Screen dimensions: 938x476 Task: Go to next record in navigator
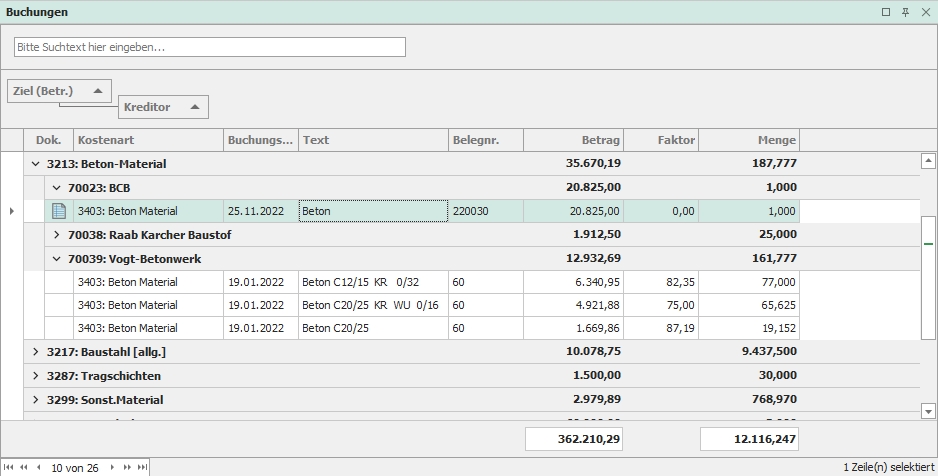tap(112, 467)
